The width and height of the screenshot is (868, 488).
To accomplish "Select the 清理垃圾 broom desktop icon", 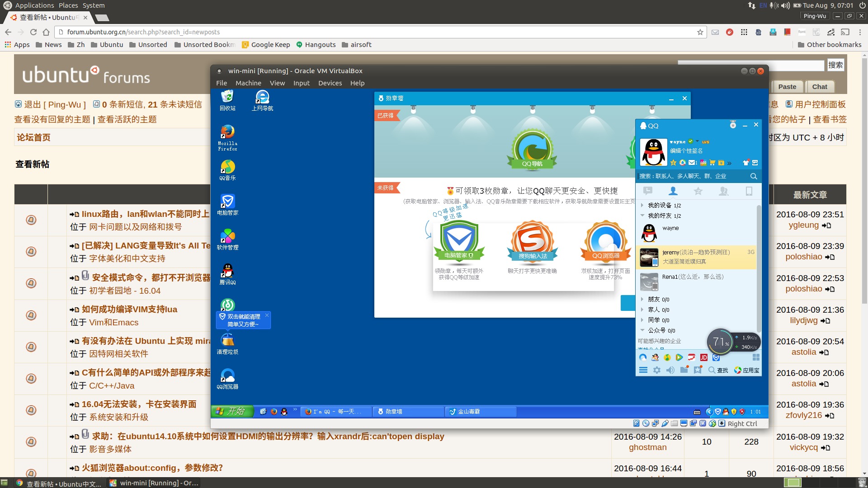I will point(227,344).
